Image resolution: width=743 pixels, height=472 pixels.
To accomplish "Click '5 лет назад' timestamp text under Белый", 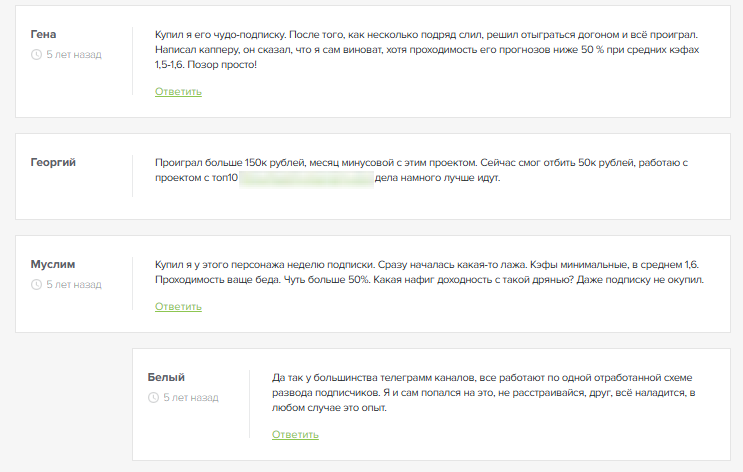I will (191, 397).
